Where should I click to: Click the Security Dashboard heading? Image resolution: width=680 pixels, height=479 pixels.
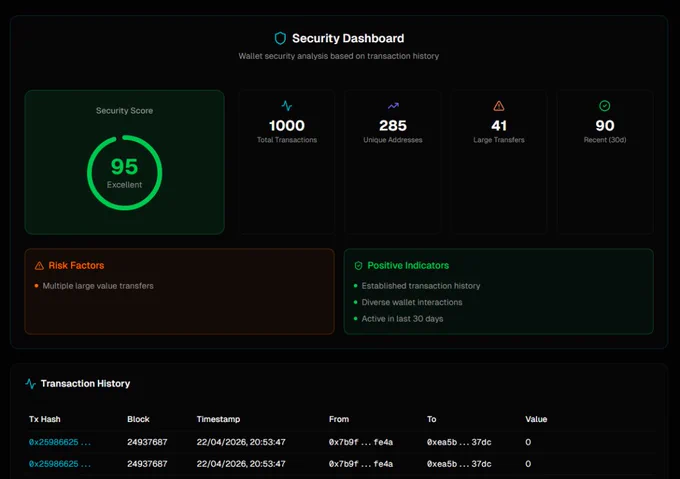[x=348, y=39]
